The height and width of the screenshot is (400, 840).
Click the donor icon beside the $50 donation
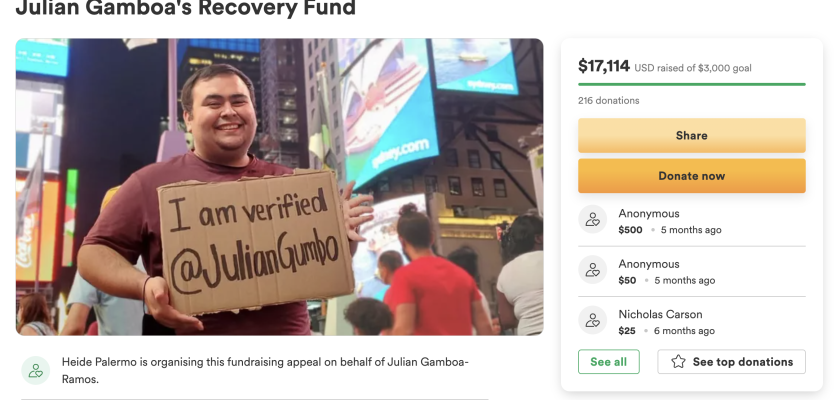[x=592, y=270]
